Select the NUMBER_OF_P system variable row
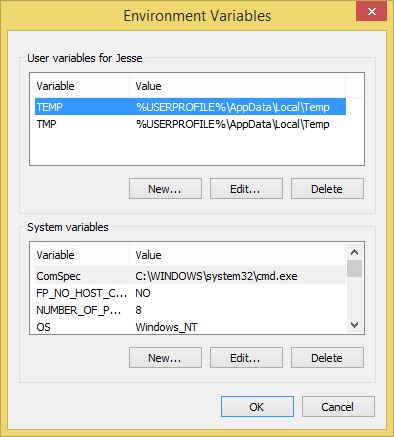The width and height of the screenshot is (394, 437). click(x=190, y=310)
